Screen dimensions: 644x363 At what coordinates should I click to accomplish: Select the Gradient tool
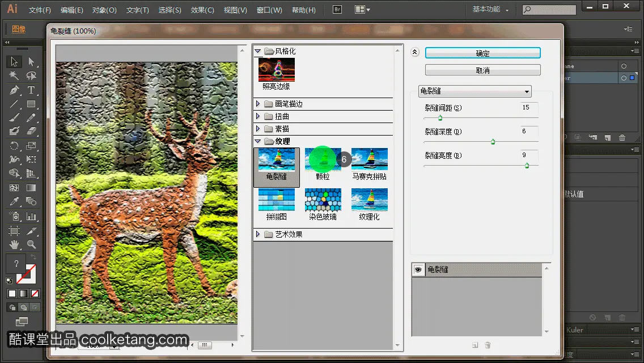31,188
